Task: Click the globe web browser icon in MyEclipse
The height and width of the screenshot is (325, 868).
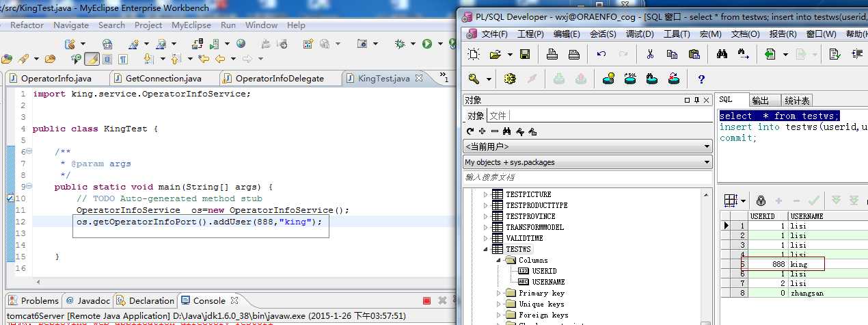Action: [x=241, y=44]
